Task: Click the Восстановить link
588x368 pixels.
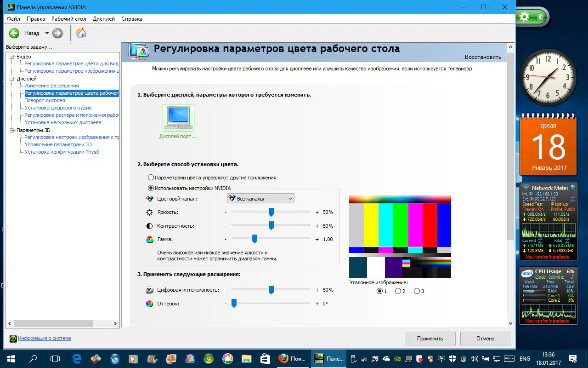Action: (x=483, y=57)
